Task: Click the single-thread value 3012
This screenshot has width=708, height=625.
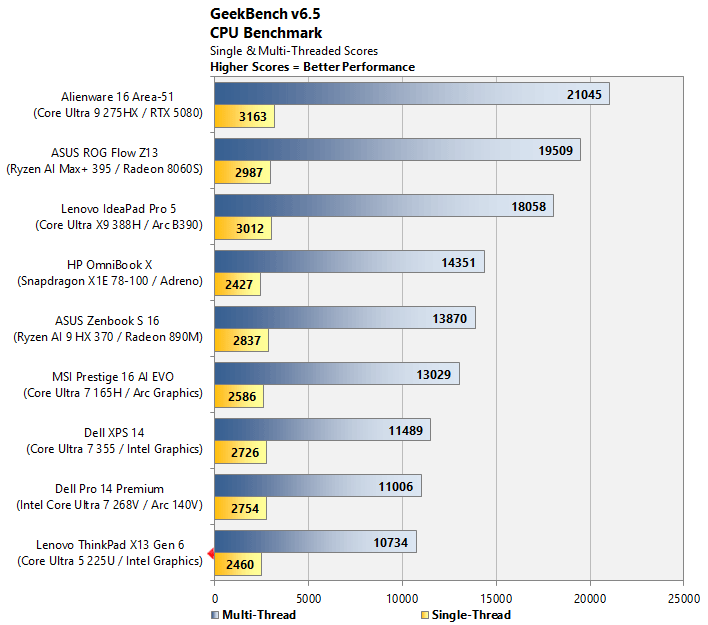Action: pos(250,229)
